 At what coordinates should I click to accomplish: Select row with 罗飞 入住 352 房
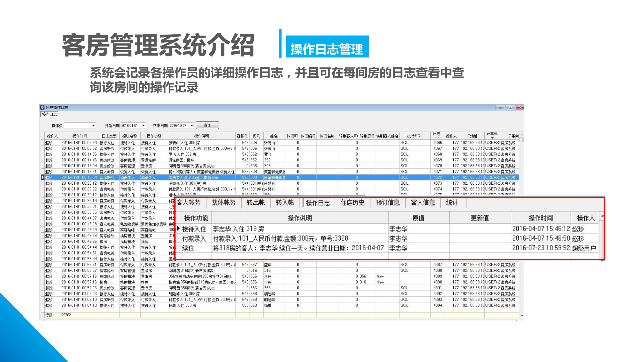tap(182, 154)
